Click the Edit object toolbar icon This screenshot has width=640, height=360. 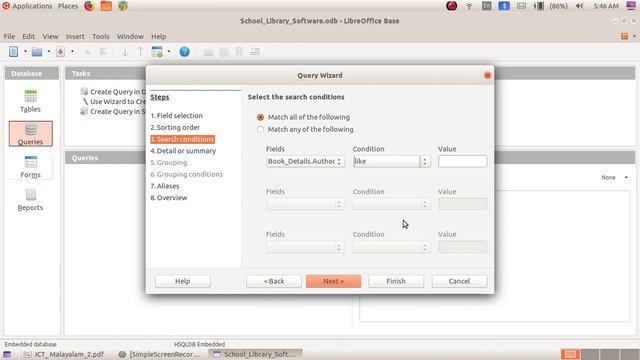tap(224, 52)
